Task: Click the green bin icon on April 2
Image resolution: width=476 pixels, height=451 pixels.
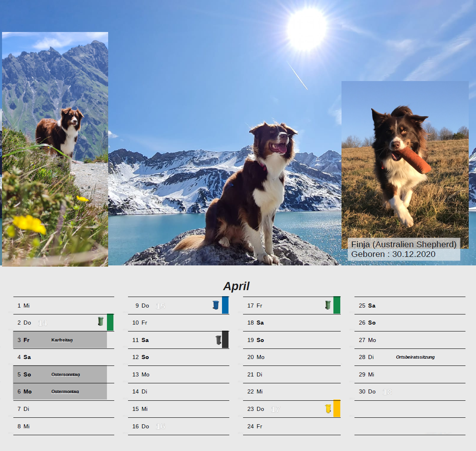Action: coord(100,322)
